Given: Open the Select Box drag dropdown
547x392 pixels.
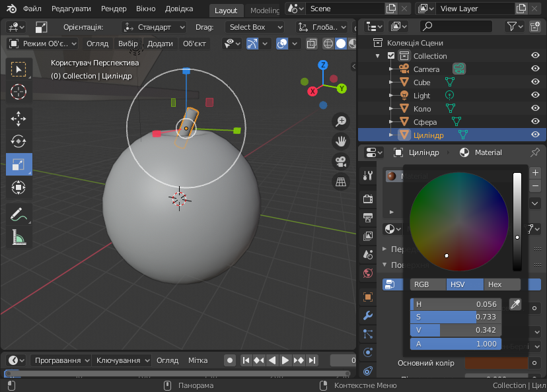Looking at the screenshot, I should point(254,27).
